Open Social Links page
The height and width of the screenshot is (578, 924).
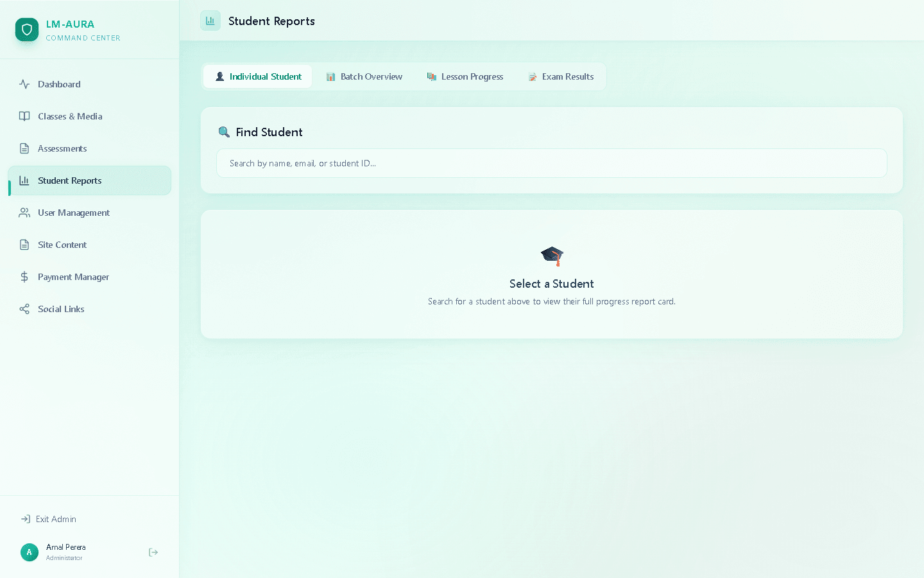89,309
